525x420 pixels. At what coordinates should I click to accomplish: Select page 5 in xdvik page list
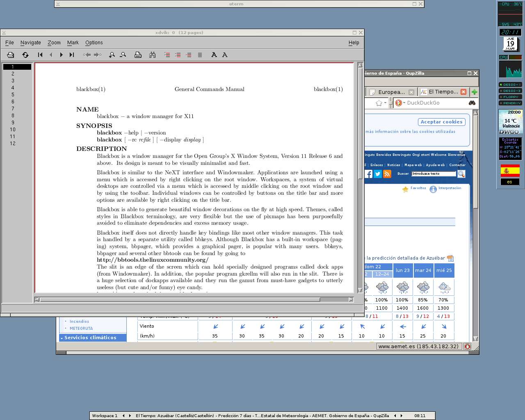point(13,95)
